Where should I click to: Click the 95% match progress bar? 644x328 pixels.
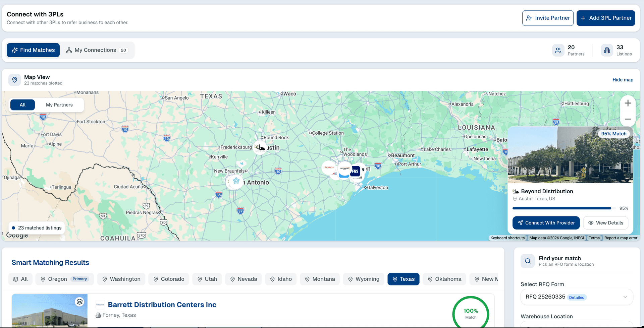point(564,208)
